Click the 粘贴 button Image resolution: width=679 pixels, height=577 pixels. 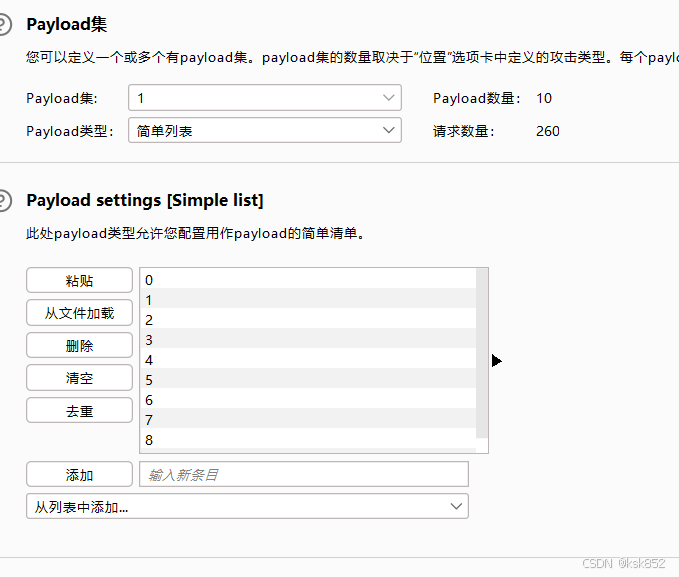click(x=79, y=280)
